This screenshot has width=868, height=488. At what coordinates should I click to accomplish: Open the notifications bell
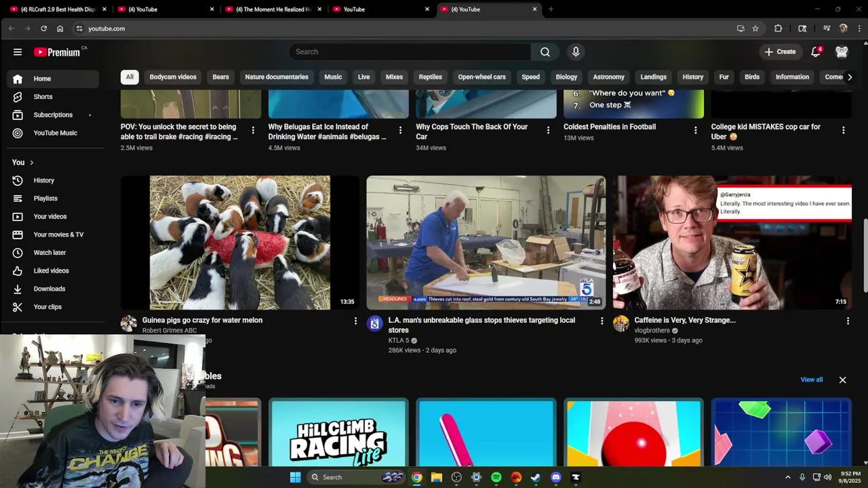pyautogui.click(x=816, y=52)
